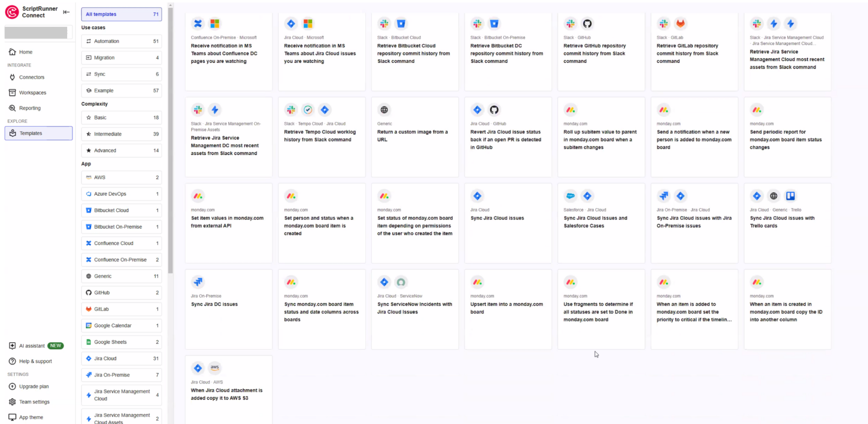The height and width of the screenshot is (424, 868).
Task: Open 'Use fragments to determine if all statuses' template
Action: point(601,309)
